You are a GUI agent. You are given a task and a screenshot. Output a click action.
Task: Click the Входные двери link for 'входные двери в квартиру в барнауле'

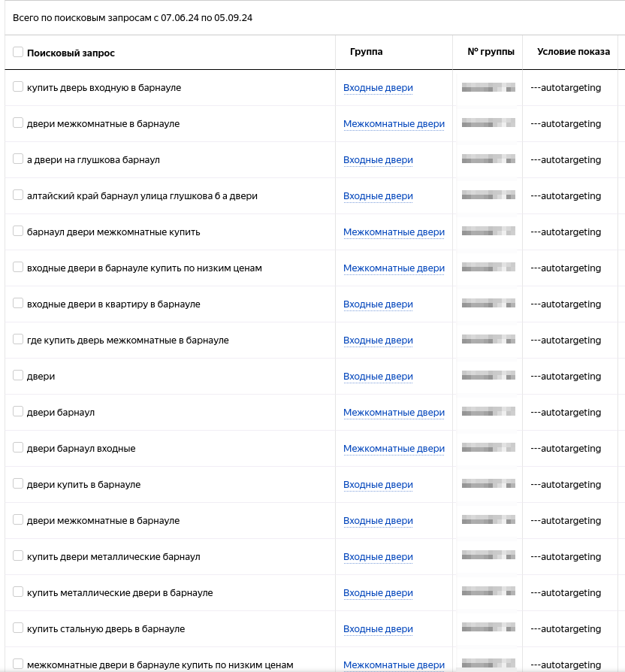[378, 304]
